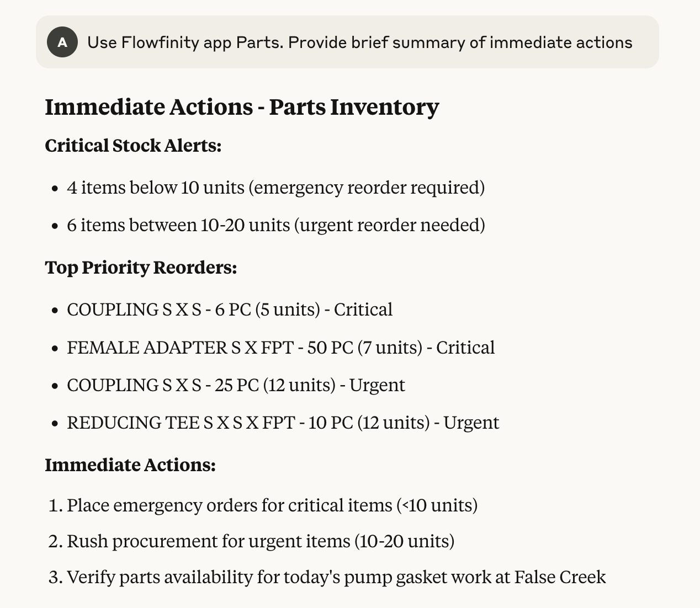The image size is (700, 608).
Task: Select the COUPLING S X S - 6 PC line
Action: tap(230, 310)
